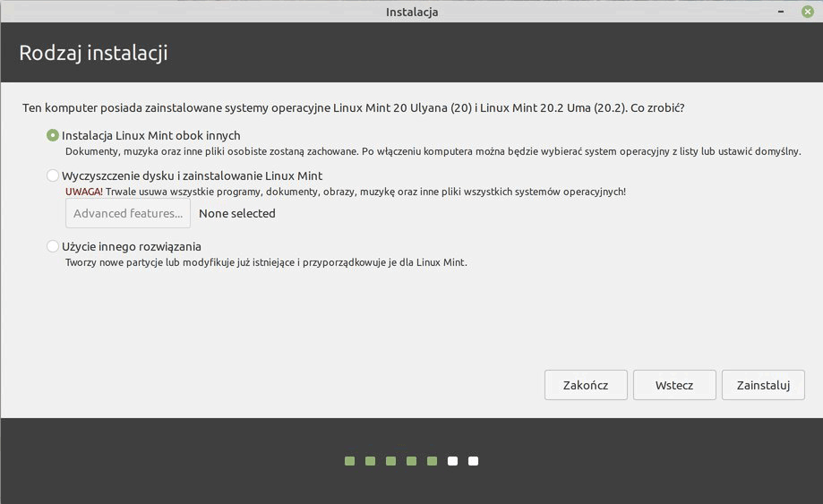The height and width of the screenshot is (504, 823).
Task: Open the Advanced features dialog
Action: [x=128, y=213]
